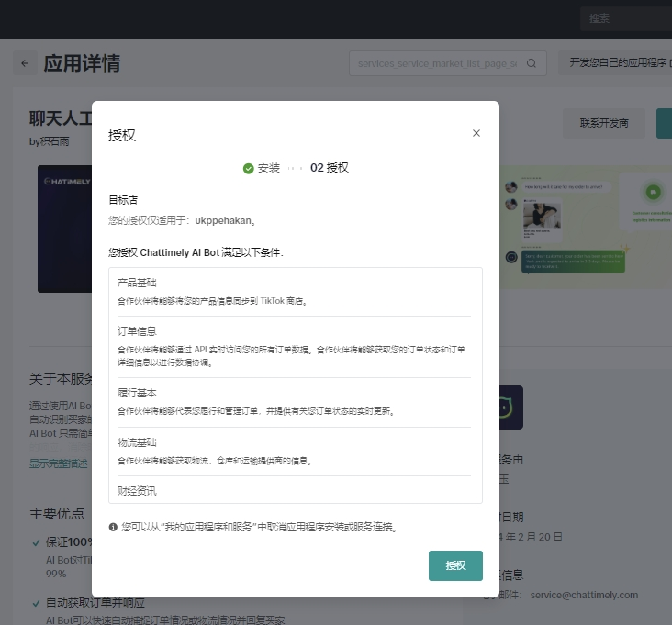This screenshot has width=672, height=625.
Task: Click the 联系开发商 button
Action: (604, 123)
